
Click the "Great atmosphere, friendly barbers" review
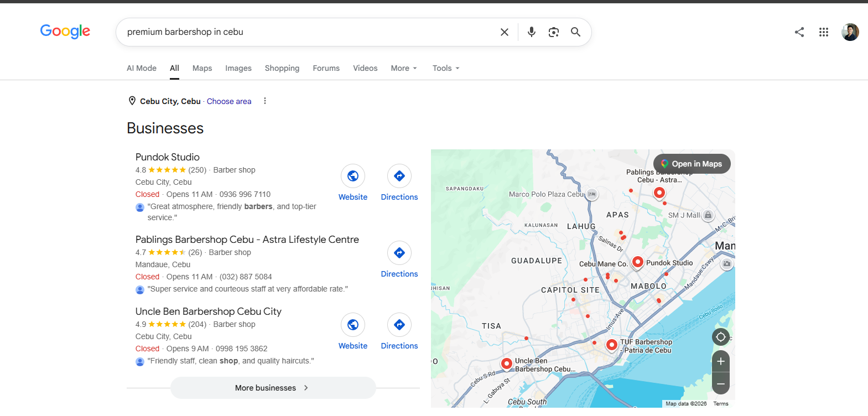(232, 212)
